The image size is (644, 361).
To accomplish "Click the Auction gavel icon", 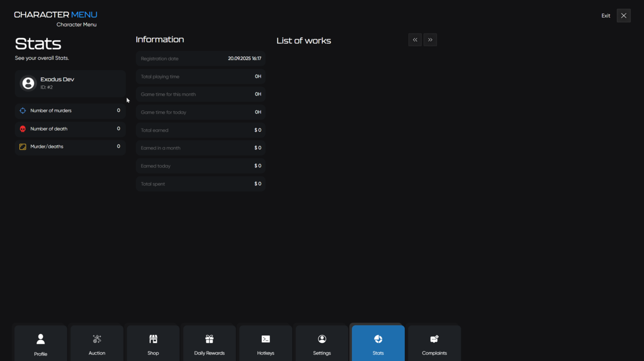I will point(97,339).
